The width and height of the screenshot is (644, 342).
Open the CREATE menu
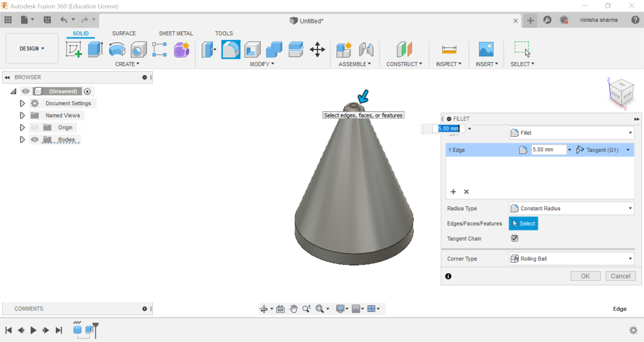coord(127,64)
